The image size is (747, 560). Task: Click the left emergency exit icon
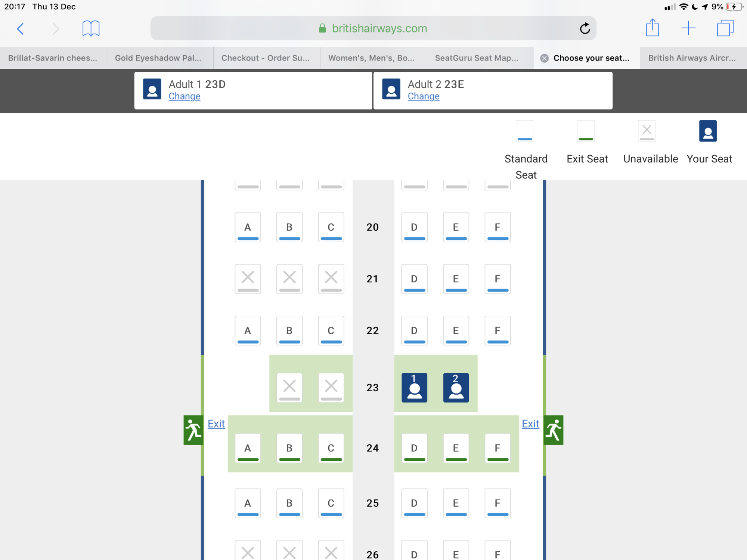click(193, 430)
